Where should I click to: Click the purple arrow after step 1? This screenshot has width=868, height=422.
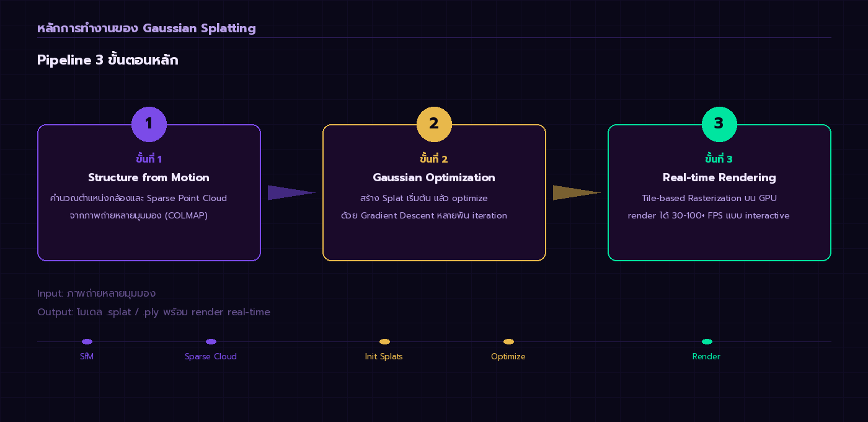pyautogui.click(x=288, y=193)
